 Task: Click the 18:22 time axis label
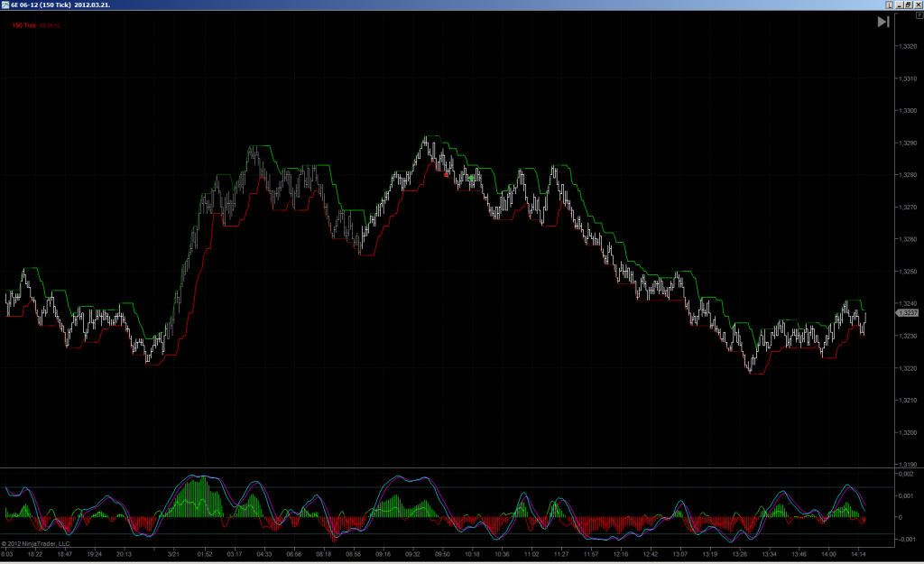pos(35,554)
